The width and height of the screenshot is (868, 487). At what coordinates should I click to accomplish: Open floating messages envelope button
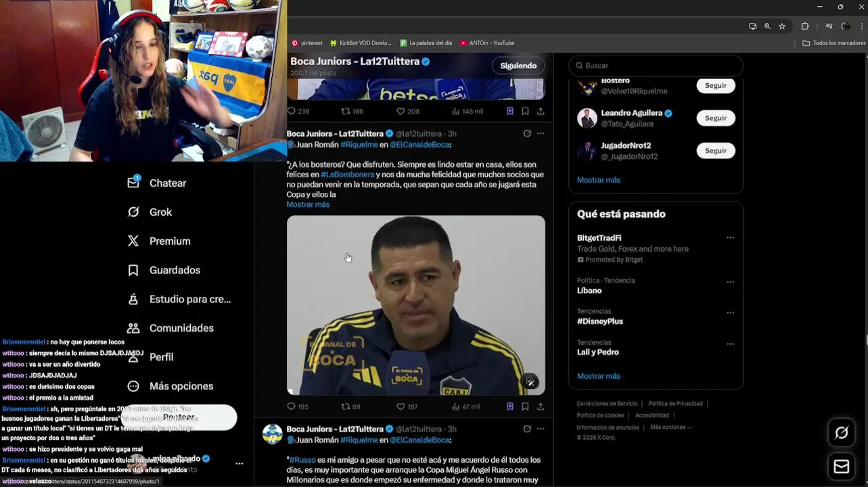841,467
